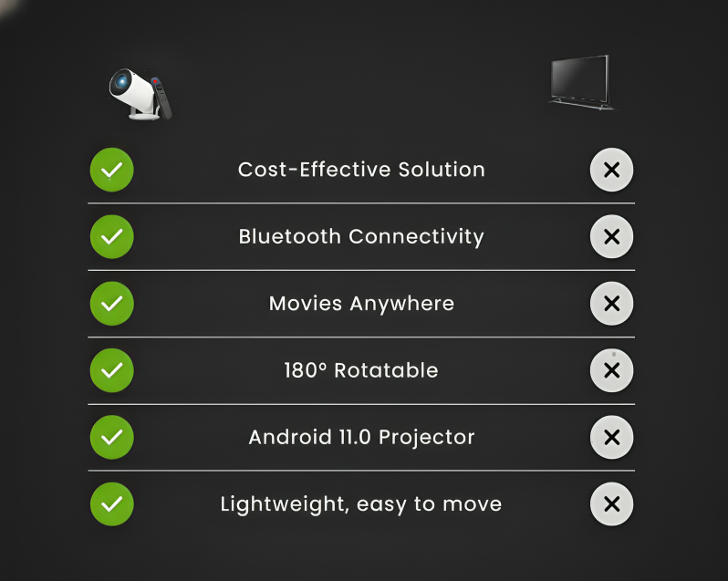728x581 pixels.
Task: Click X icon in 180° Rotatable row
Action: 611,370
